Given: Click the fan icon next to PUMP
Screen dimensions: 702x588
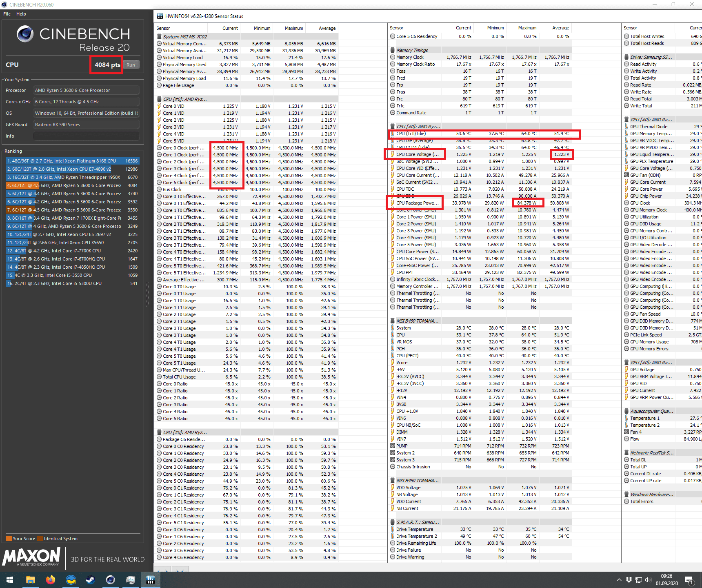Looking at the screenshot, I should pos(393,446).
